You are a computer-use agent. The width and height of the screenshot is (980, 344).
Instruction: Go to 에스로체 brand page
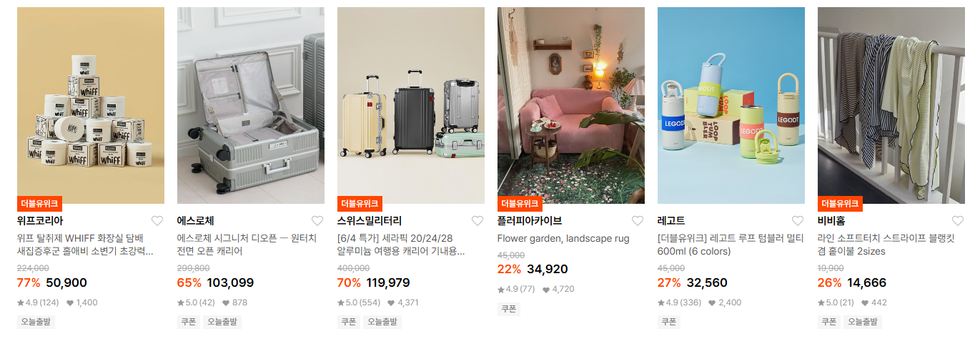[196, 221]
